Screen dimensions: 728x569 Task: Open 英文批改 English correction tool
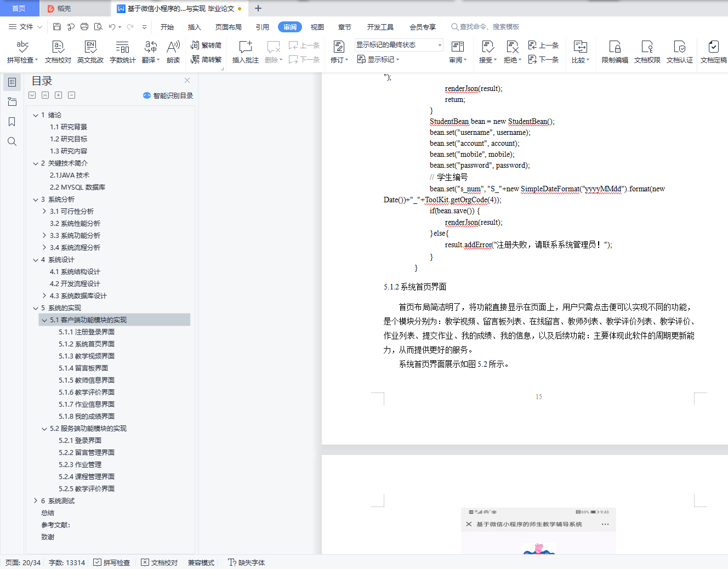(x=90, y=52)
